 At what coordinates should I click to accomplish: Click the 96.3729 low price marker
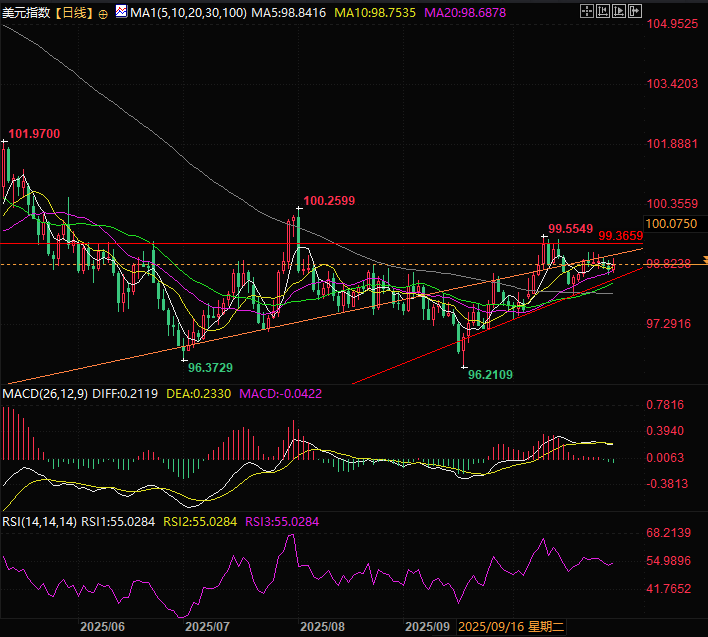(x=212, y=367)
